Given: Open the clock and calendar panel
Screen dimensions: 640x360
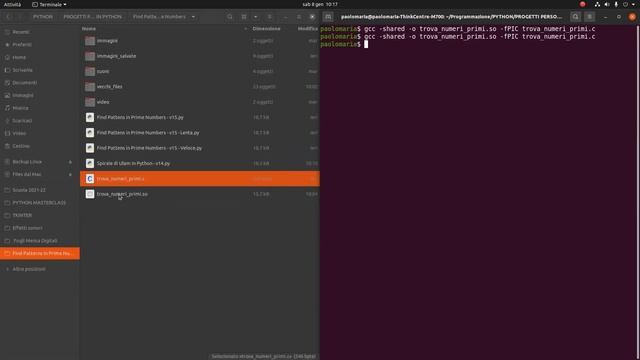Looking at the screenshot, I should tap(320, 4).
